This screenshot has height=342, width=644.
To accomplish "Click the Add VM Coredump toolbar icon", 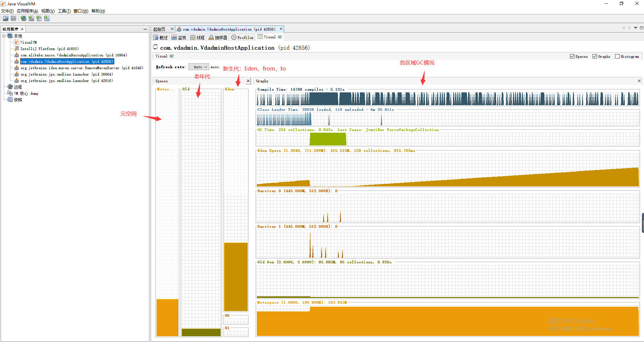I will [x=39, y=18].
